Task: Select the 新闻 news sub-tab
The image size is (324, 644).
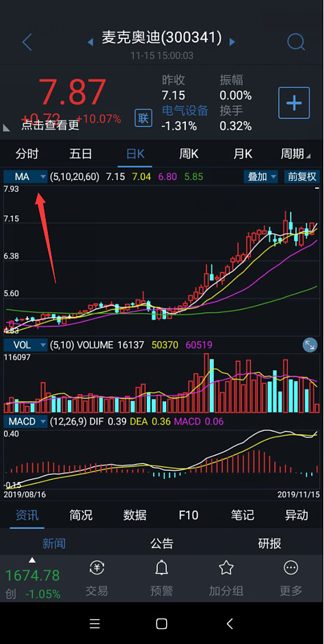Action: pos(54,544)
